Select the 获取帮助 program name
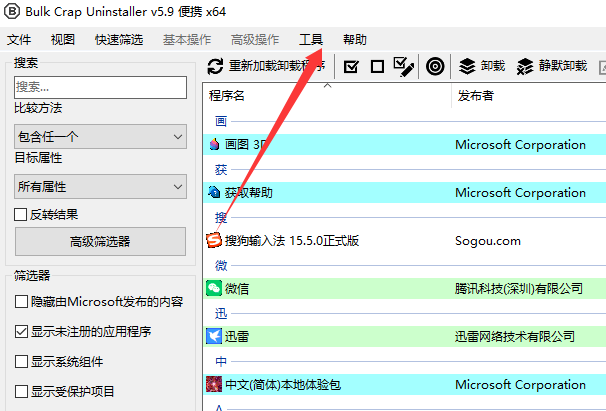This screenshot has height=411, width=606. [x=249, y=193]
